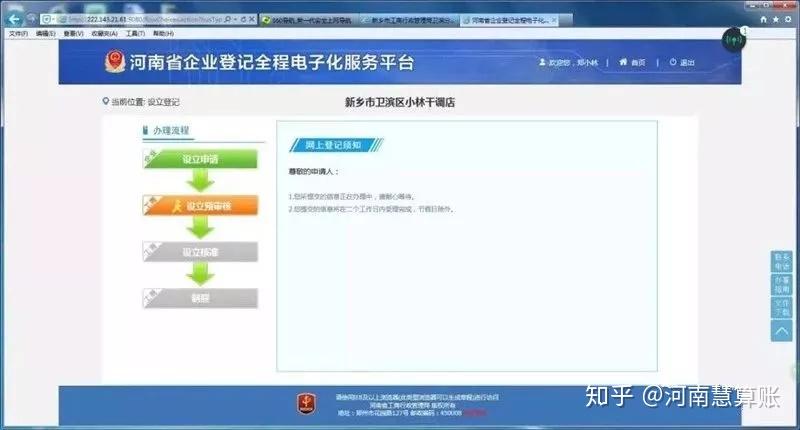Open the browser tools gear icon
Image resolution: width=800 pixels, height=430 pixels.
[x=788, y=19]
